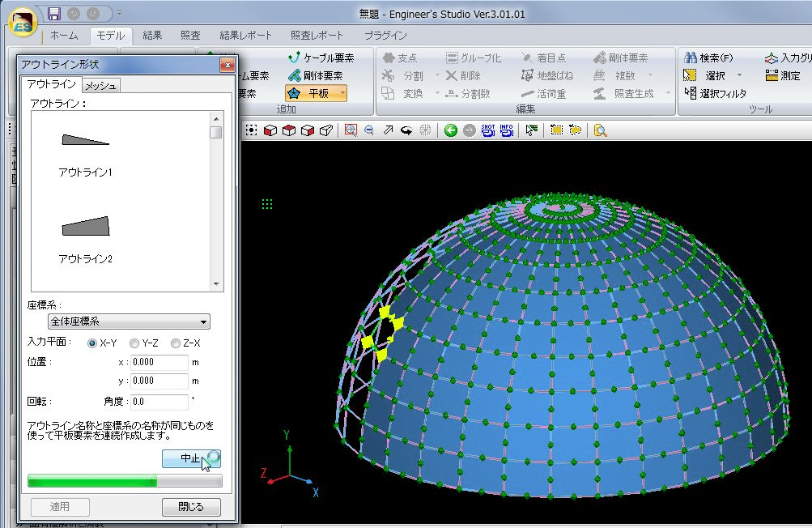Open the 結果 ribbon tab
Viewport: 812px width, 528px height.
coord(152,36)
